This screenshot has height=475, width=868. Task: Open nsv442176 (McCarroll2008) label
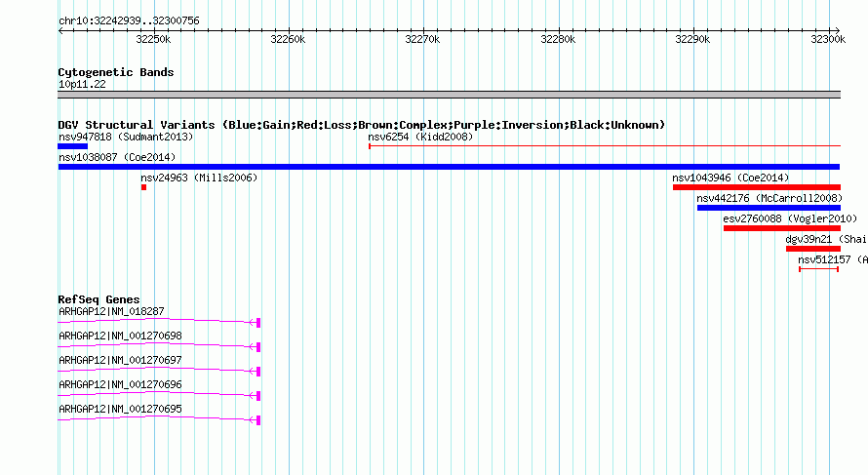pyautogui.click(x=769, y=198)
